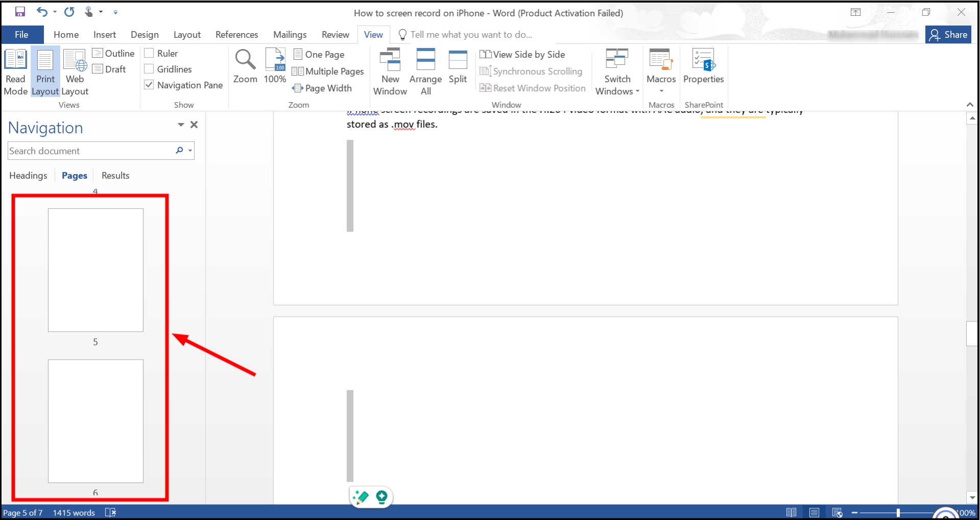The height and width of the screenshot is (520, 980).
Task: Split the document window
Action: [x=458, y=66]
